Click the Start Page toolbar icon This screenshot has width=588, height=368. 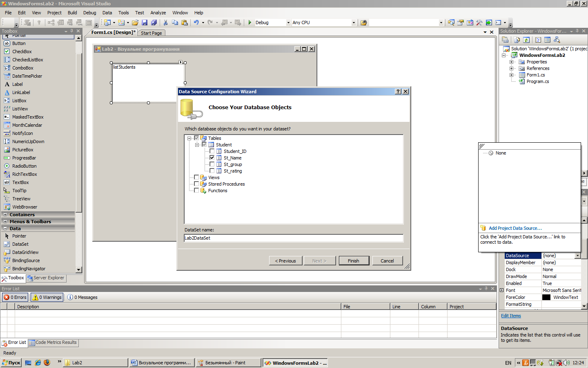pos(489,22)
